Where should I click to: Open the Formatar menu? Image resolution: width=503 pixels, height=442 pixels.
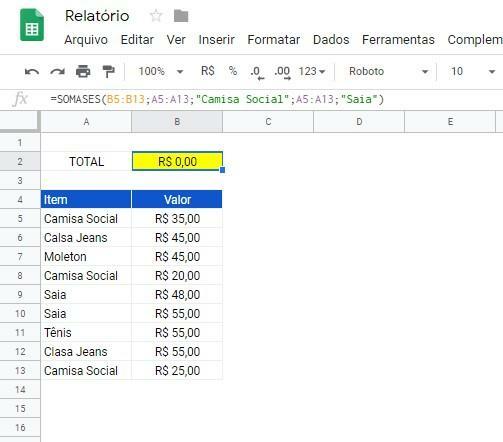tap(274, 40)
